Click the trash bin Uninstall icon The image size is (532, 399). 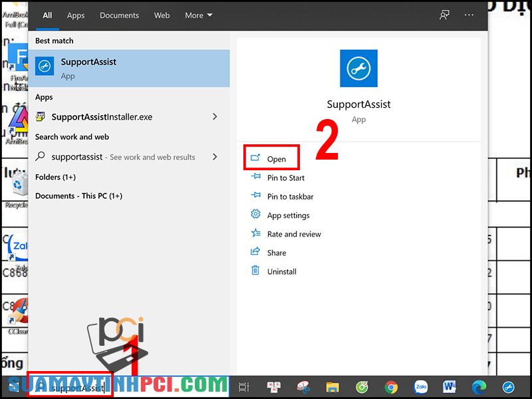coord(255,271)
